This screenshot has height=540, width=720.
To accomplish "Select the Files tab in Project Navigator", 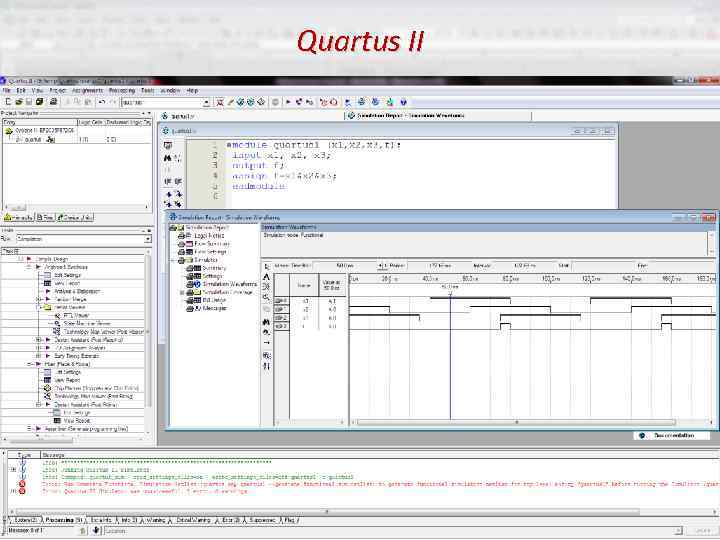I will [x=45, y=217].
